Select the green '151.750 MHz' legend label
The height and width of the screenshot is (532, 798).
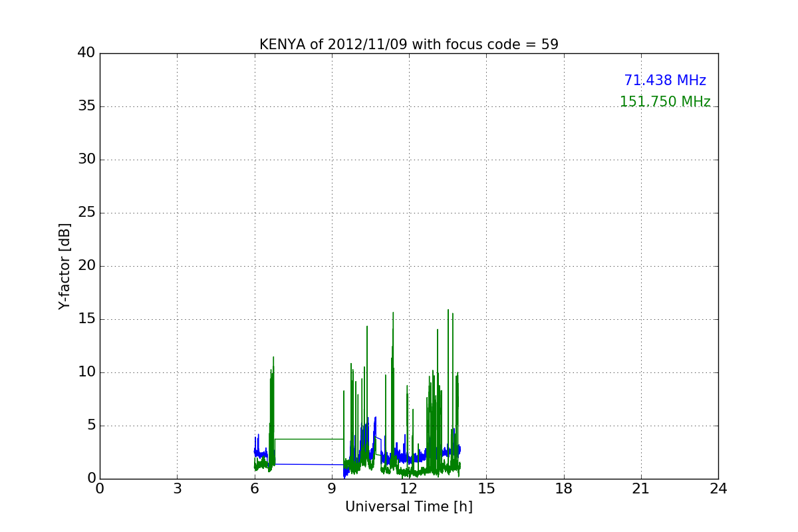(665, 102)
